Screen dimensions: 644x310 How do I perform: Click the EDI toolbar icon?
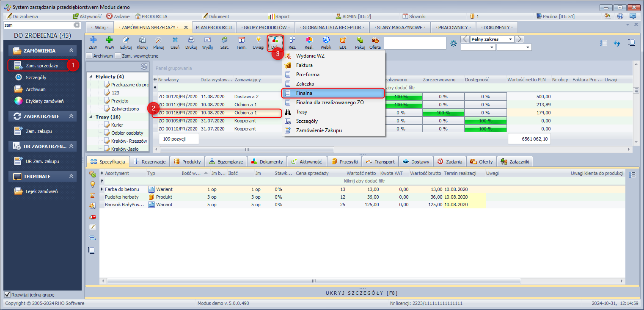tap(343, 42)
